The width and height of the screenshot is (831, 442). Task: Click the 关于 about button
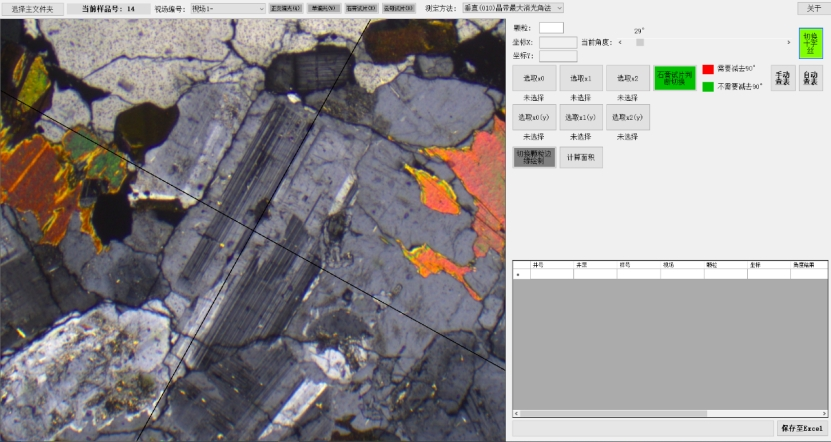[x=810, y=8]
